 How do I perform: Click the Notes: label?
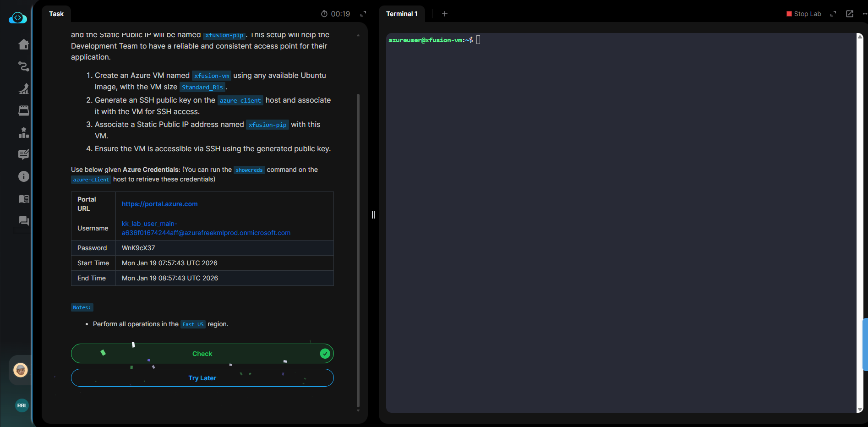82,307
